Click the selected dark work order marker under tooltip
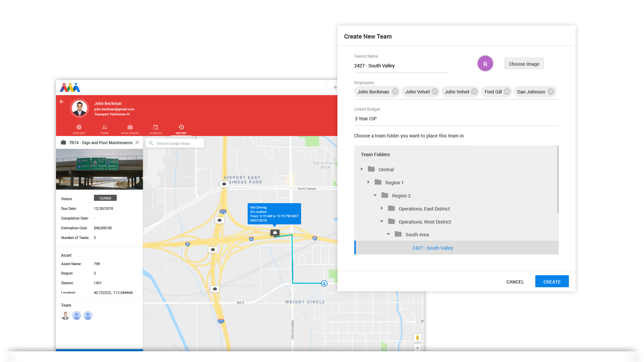 point(275,233)
